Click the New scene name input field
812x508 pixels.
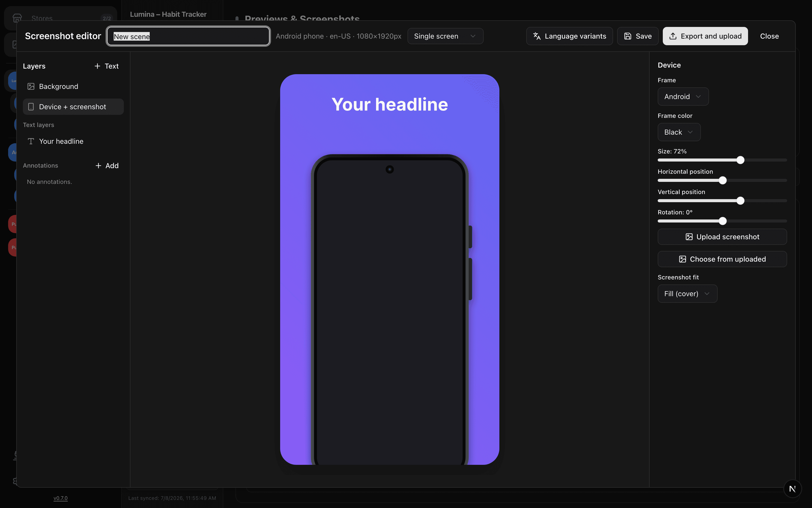(x=188, y=36)
